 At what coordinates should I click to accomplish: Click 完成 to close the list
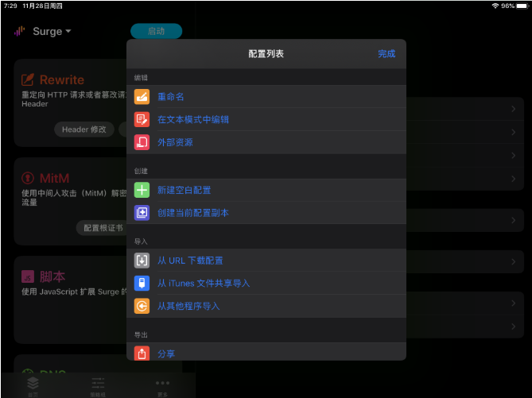[386, 53]
